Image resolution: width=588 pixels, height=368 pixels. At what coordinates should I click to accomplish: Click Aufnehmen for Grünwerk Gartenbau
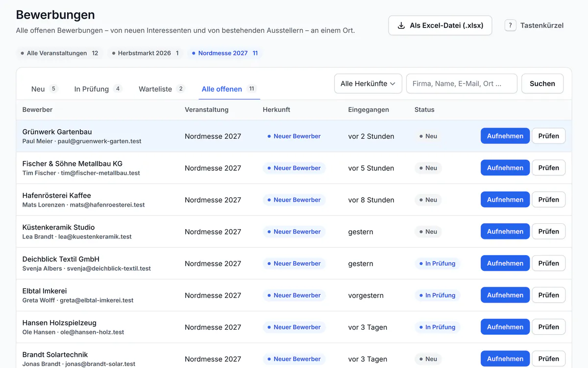tap(505, 136)
